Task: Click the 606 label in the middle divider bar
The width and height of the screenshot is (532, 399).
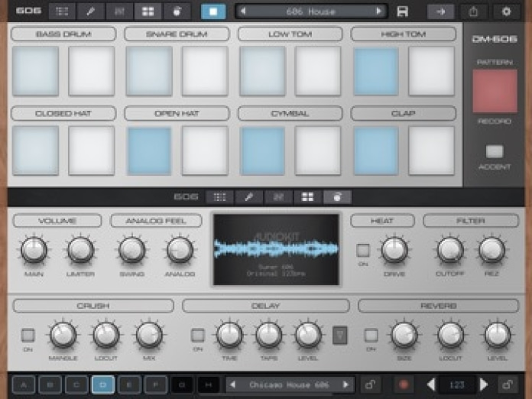Action: [186, 196]
